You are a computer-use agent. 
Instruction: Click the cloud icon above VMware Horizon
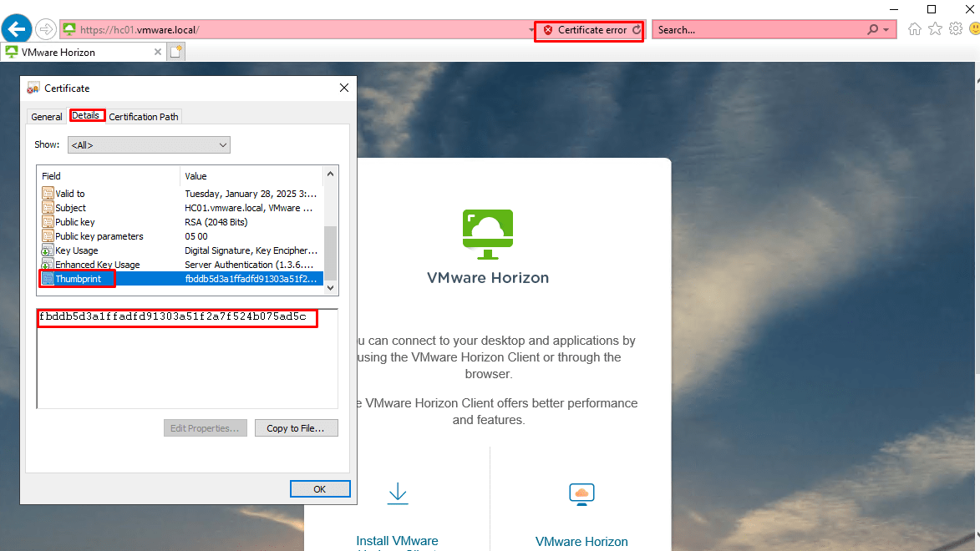coord(581,493)
